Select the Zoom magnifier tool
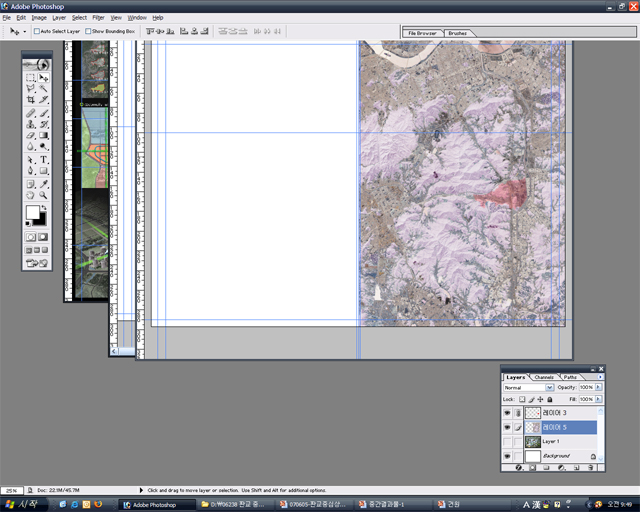 click(44, 195)
